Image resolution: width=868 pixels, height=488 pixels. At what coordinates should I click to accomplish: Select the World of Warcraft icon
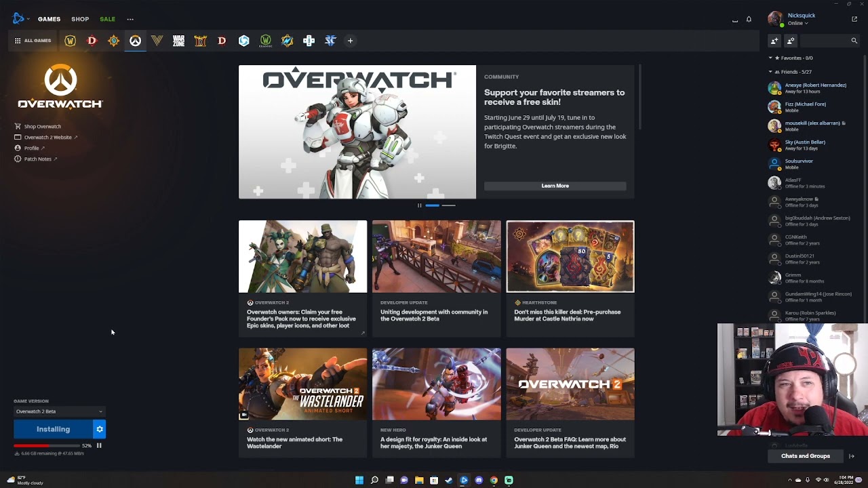[70, 41]
